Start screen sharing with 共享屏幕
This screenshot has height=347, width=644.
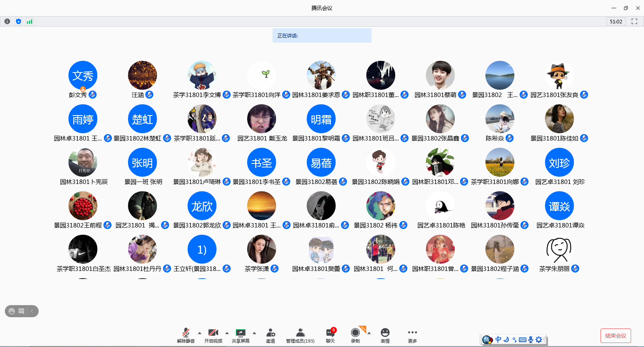pos(240,335)
